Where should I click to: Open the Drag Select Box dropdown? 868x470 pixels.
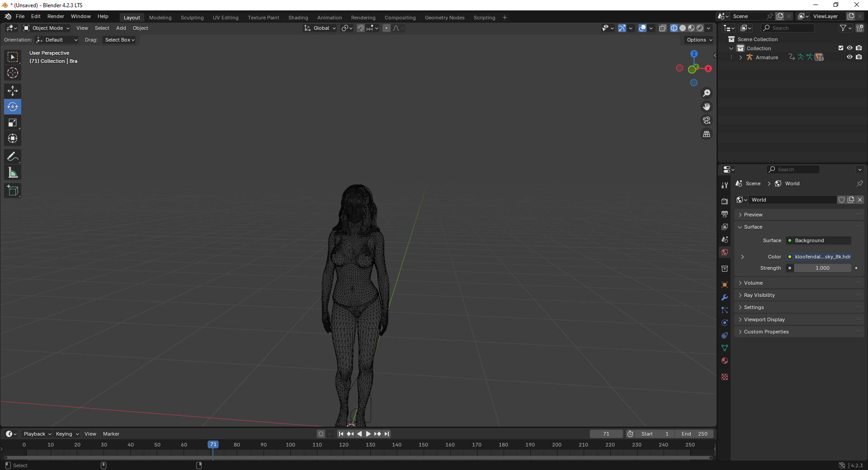point(120,40)
